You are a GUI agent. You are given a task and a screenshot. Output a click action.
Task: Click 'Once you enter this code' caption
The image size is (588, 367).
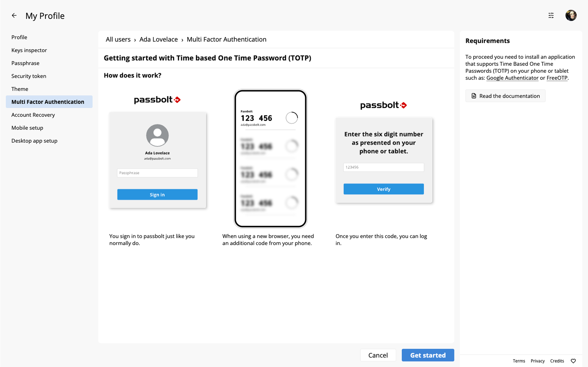pyautogui.click(x=381, y=240)
